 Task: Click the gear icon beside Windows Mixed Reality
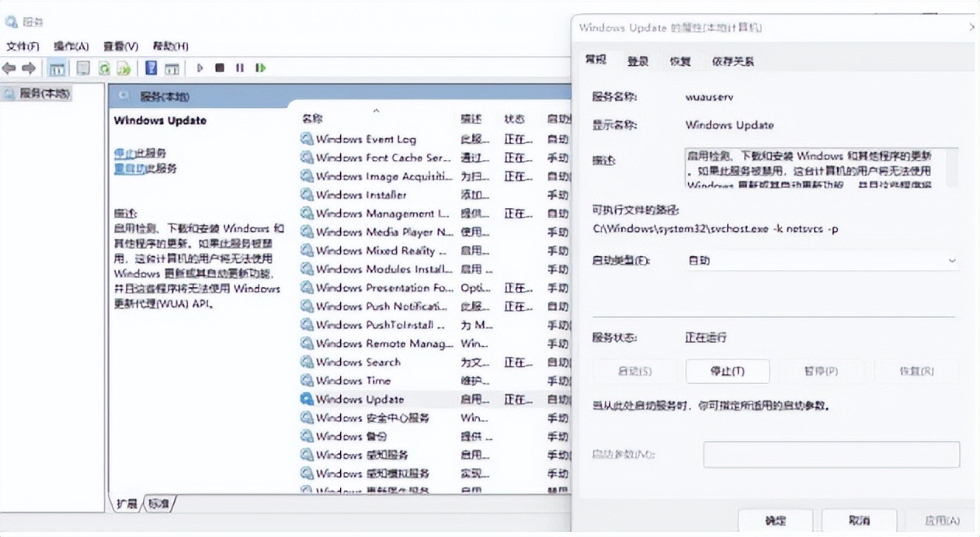tap(307, 251)
